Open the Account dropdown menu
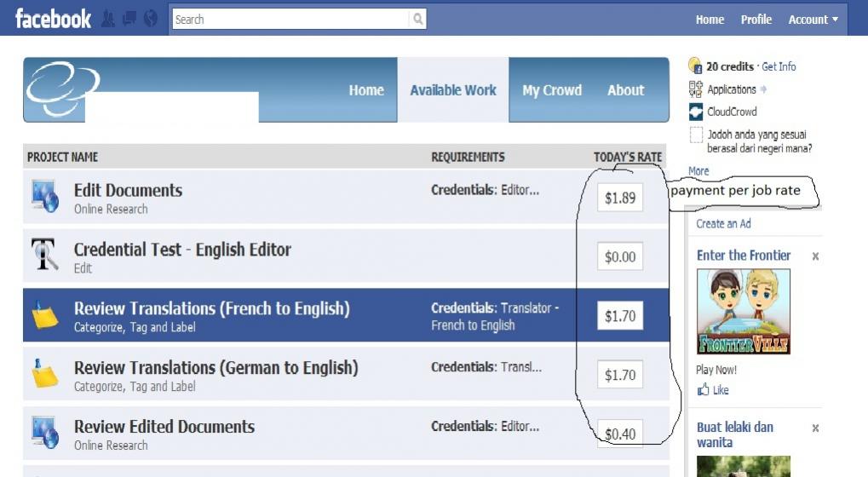Screen dimensions: 868x477 tap(813, 20)
